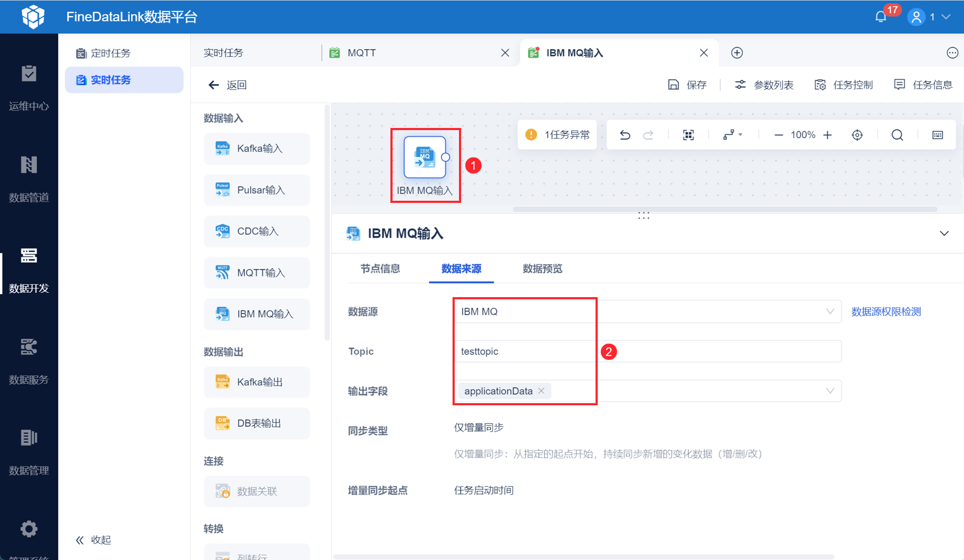Save the task with 保存

[687, 85]
